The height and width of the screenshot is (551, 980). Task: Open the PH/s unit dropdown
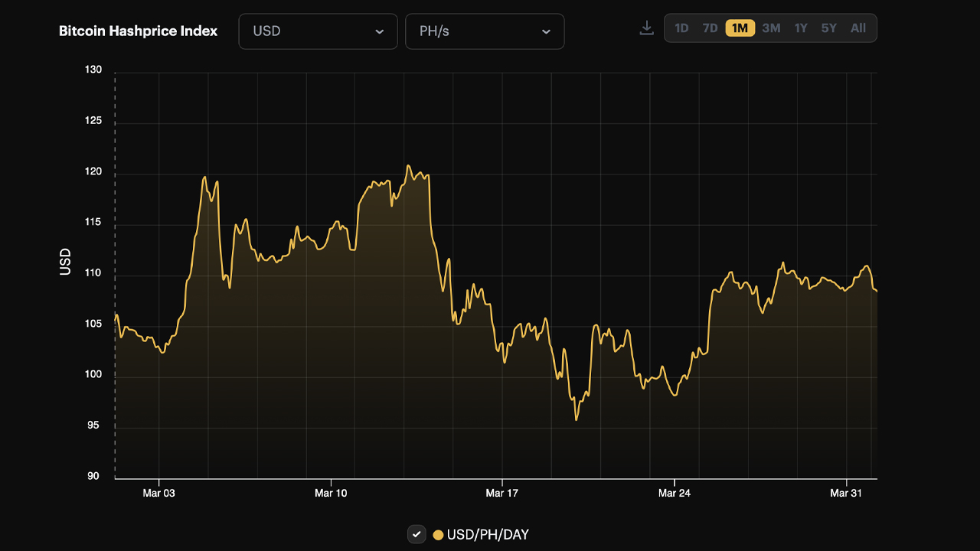(x=485, y=31)
